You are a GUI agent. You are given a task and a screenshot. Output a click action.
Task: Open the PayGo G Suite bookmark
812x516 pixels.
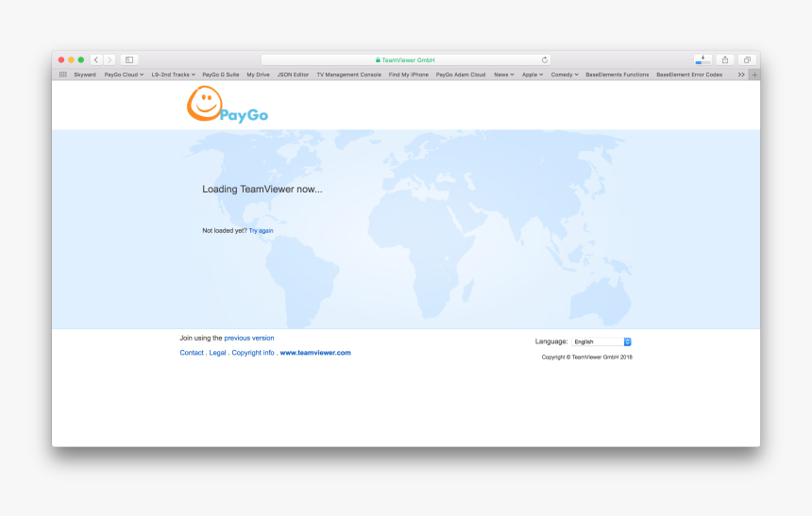221,75
